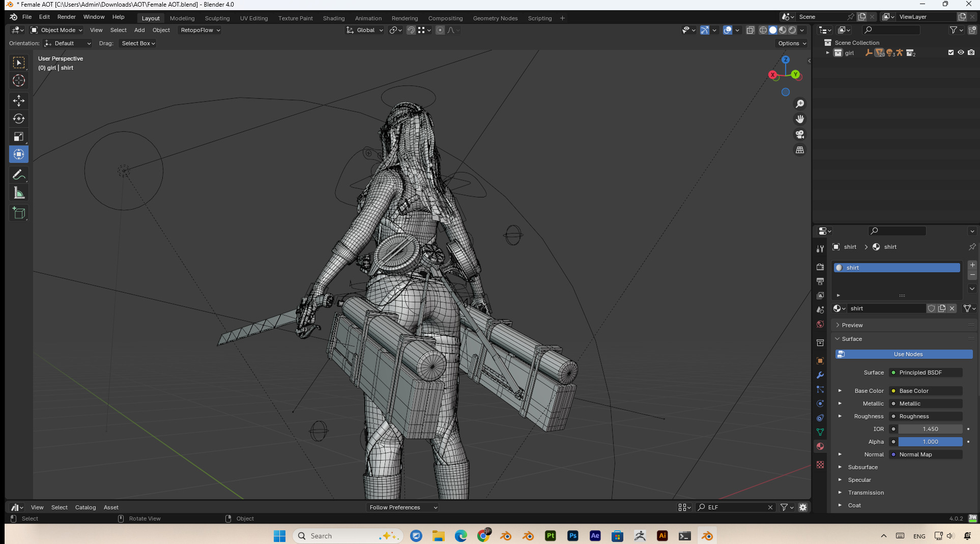Select the Measure tool
This screenshot has width=980, height=544.
(19, 193)
